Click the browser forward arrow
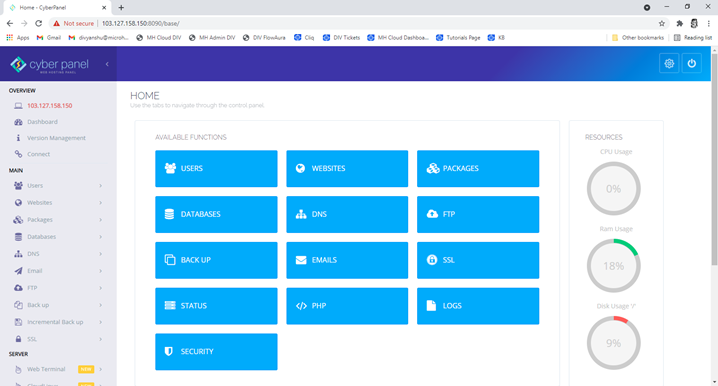The height and width of the screenshot is (386, 718). tap(24, 23)
